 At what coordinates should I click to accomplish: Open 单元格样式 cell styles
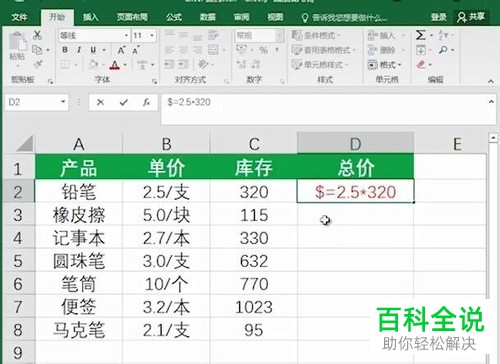click(x=320, y=64)
